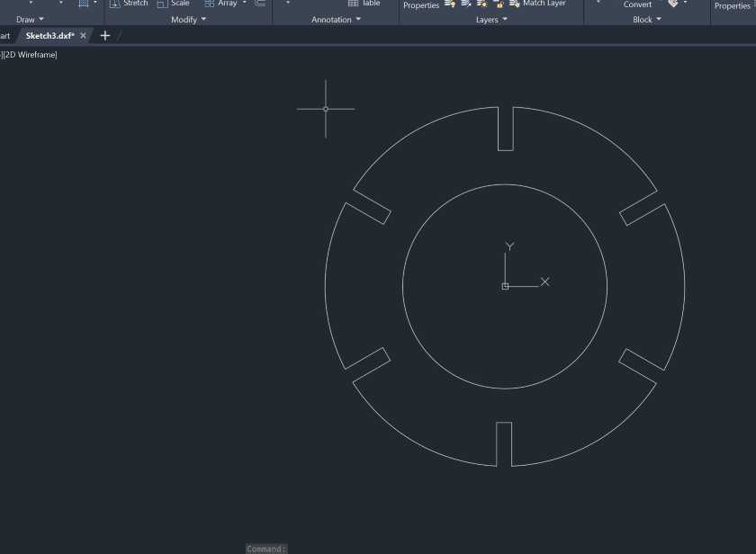Viewport: 756px width, 554px height.
Task: Click the Convert tool in Block panel
Action: coord(637,4)
